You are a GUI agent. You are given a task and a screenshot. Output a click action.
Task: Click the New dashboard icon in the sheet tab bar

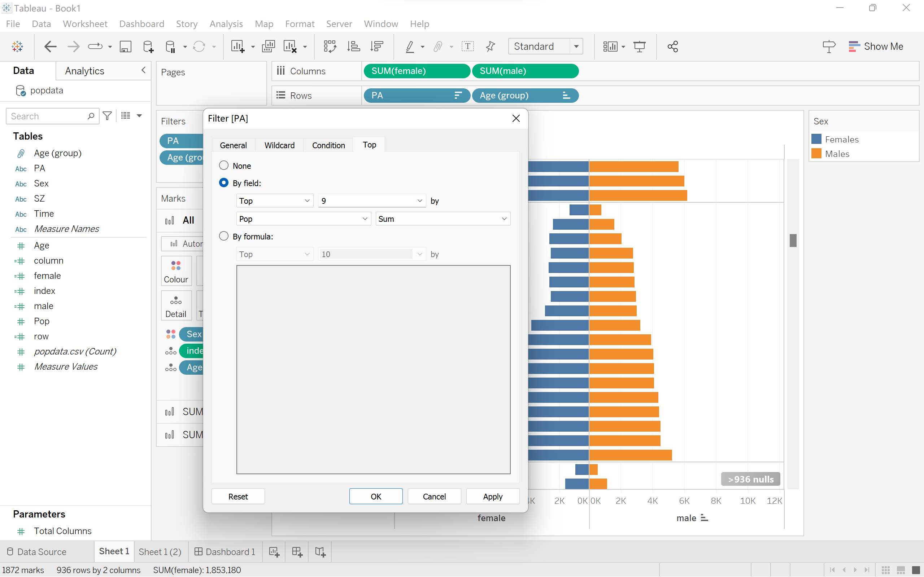297,551
